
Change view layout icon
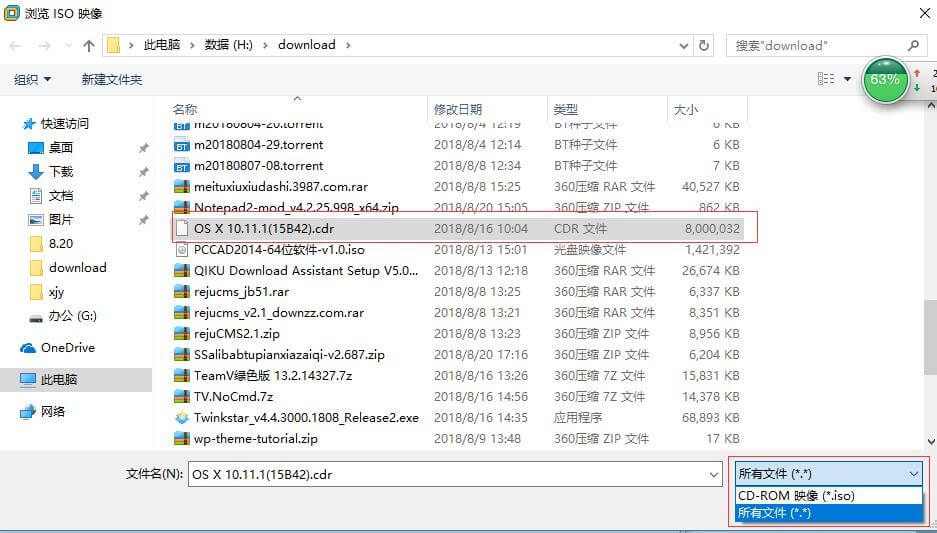[x=826, y=79]
